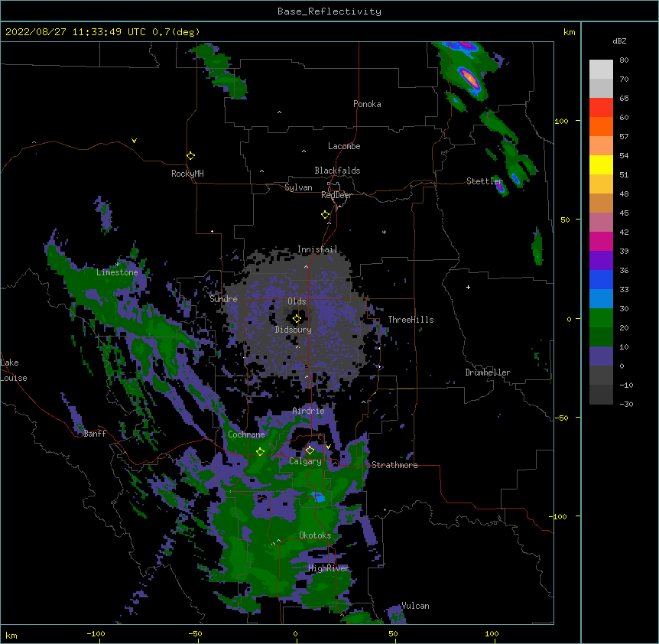The image size is (659, 644).
Task: Pick the orange 57-60 dBZ legend swatch
Action: [x=601, y=126]
